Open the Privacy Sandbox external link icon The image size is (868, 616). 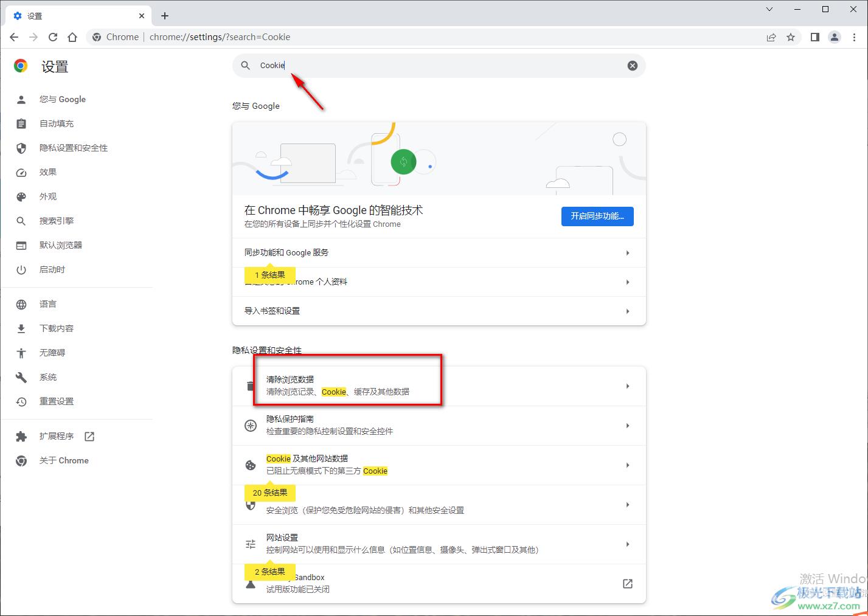click(x=628, y=584)
